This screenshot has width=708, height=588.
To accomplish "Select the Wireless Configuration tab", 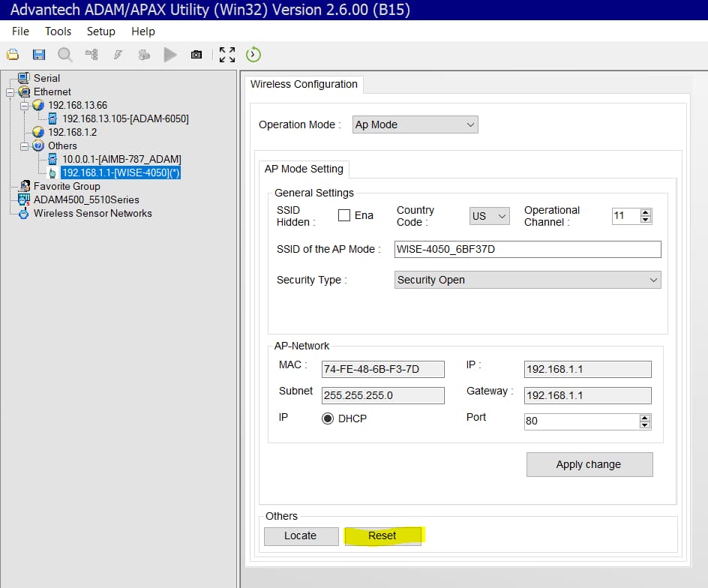I will point(304,85).
